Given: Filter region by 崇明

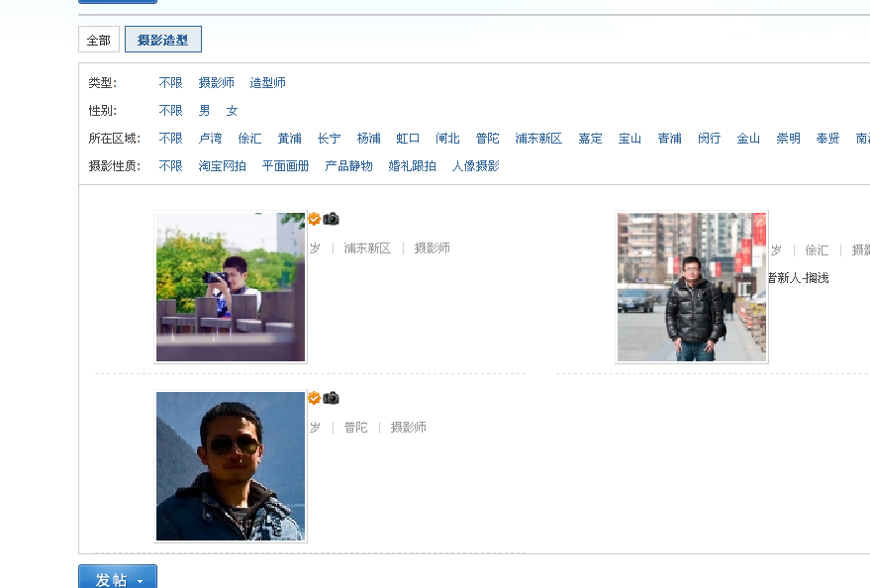Looking at the screenshot, I should tap(789, 139).
